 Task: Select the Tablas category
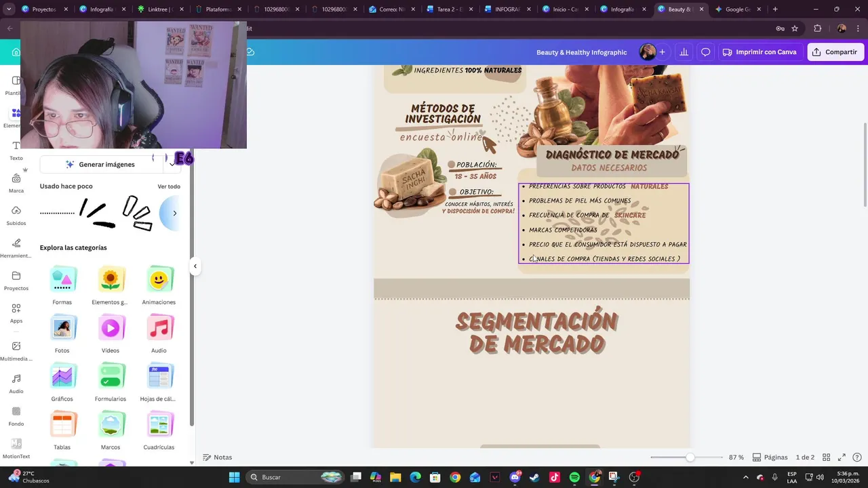(62, 431)
